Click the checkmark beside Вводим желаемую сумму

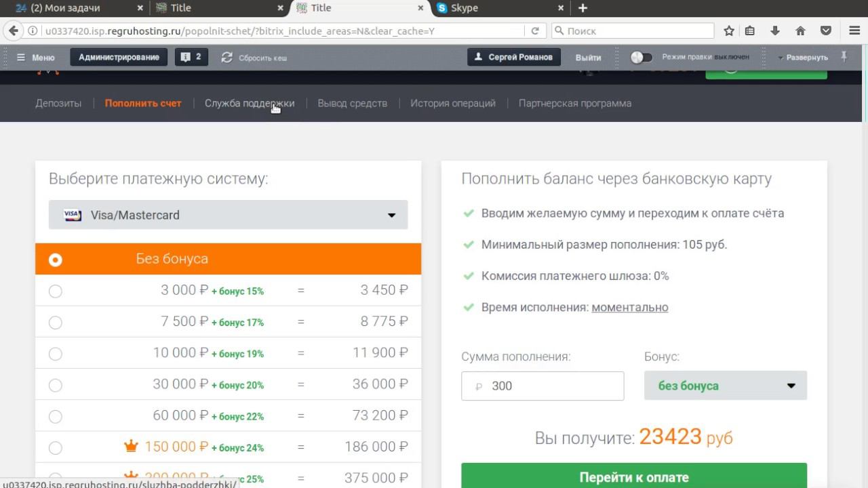(468, 213)
